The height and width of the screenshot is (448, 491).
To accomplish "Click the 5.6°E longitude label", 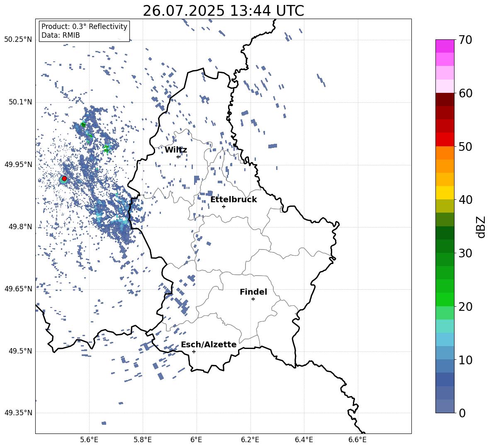I will click(x=89, y=440).
